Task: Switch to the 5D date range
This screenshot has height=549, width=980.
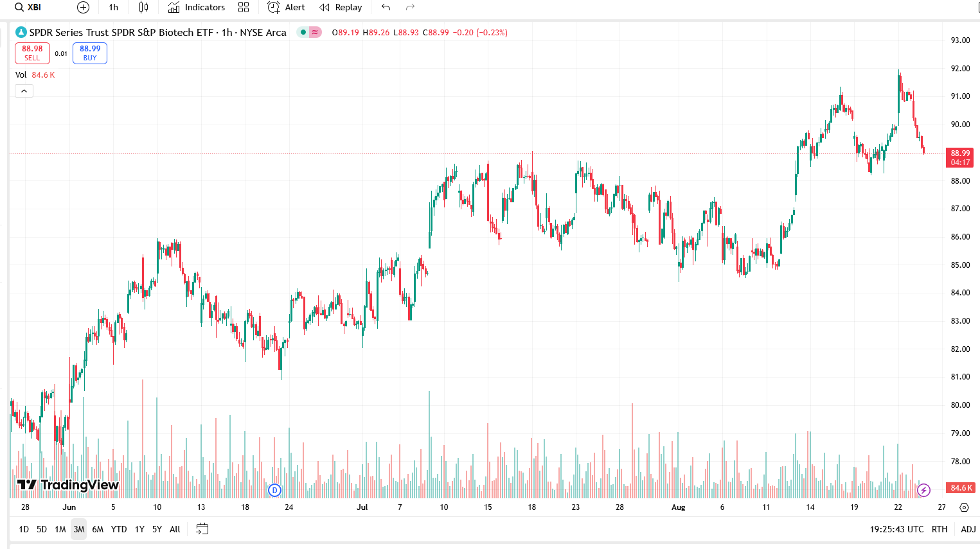Action: [42, 529]
